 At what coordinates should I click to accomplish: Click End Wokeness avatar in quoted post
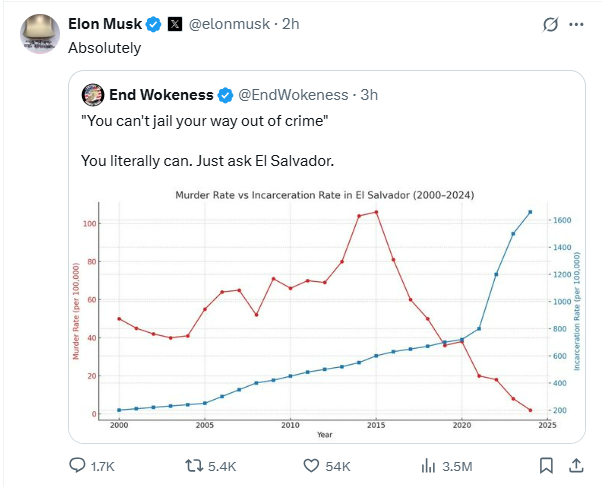(93, 95)
